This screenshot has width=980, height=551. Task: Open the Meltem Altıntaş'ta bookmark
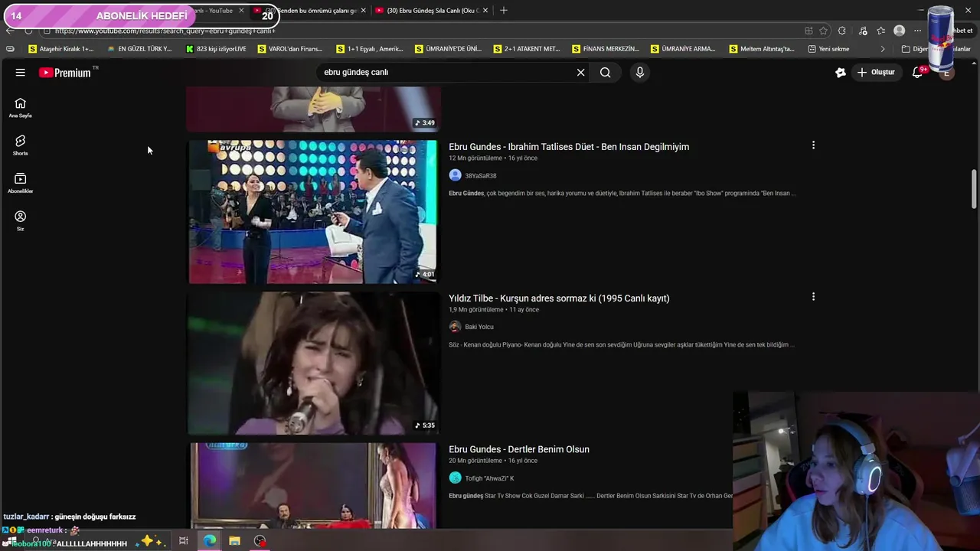coord(762,49)
